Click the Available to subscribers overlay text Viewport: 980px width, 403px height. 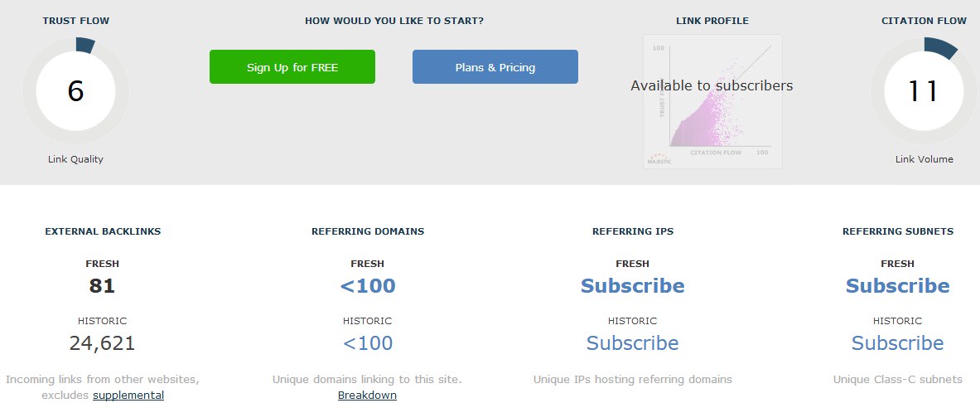(712, 85)
